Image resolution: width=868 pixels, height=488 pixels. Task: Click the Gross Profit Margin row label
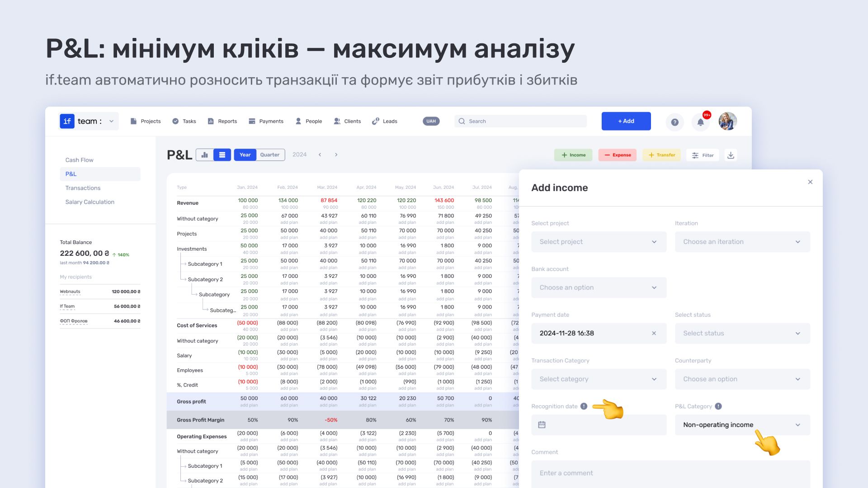(200, 420)
